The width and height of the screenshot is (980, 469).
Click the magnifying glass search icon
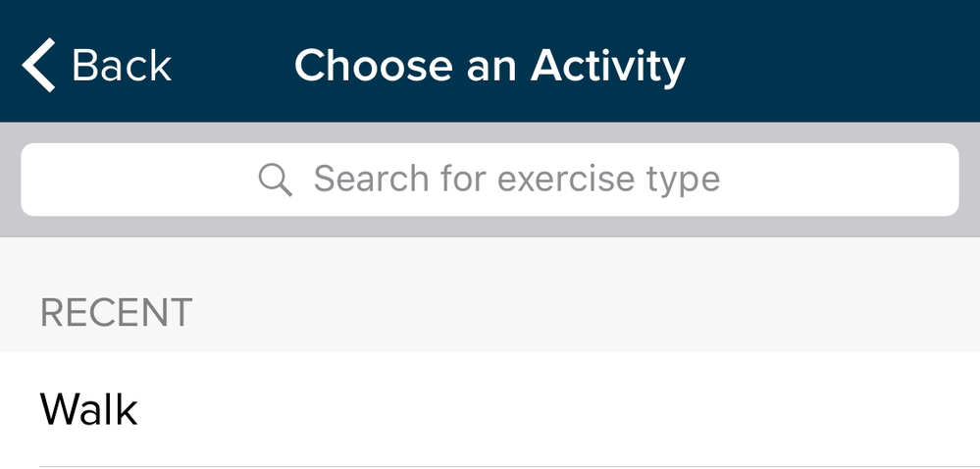pyautogui.click(x=275, y=181)
